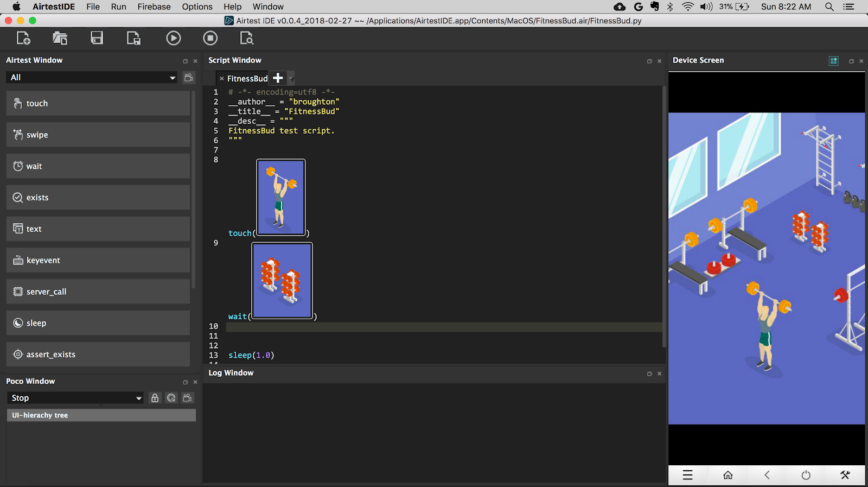Screen dimensions: 868x487
Task: Click the sleep(1.0) code line
Action: pos(251,356)
